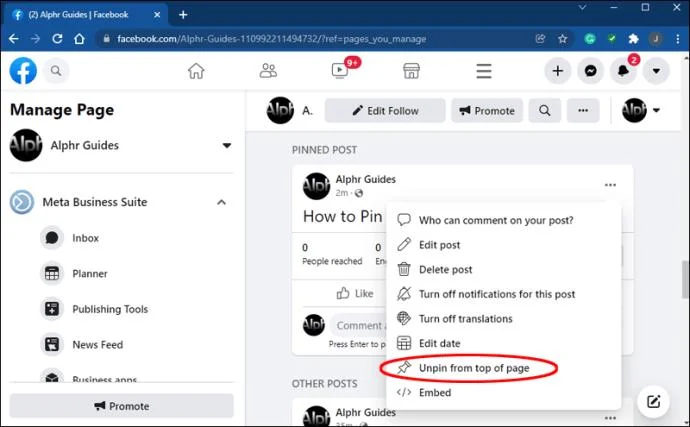Viewport: 690px width, 427px height.
Task: Open the Account dropdown arrow in top bar
Action: [656, 71]
